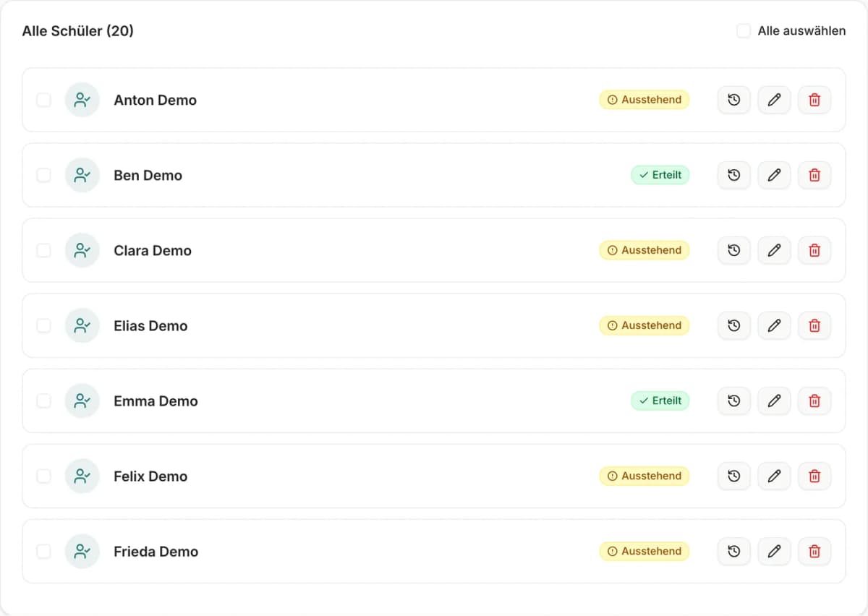
Task: Remove Frieda Demo with trash icon
Action: (814, 551)
